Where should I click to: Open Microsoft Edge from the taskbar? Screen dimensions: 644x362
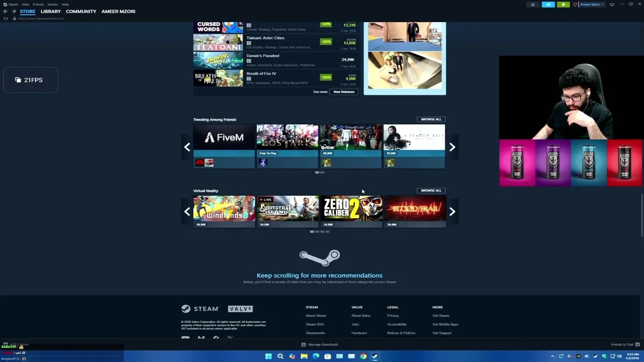[316, 356]
